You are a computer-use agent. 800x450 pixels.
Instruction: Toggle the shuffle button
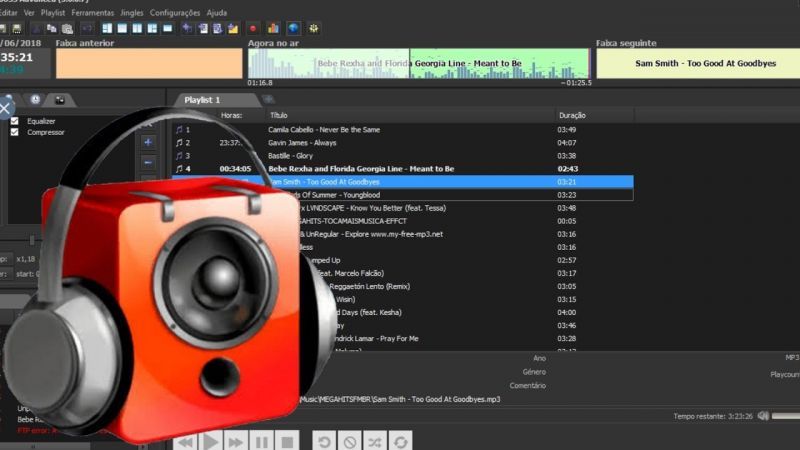375,441
